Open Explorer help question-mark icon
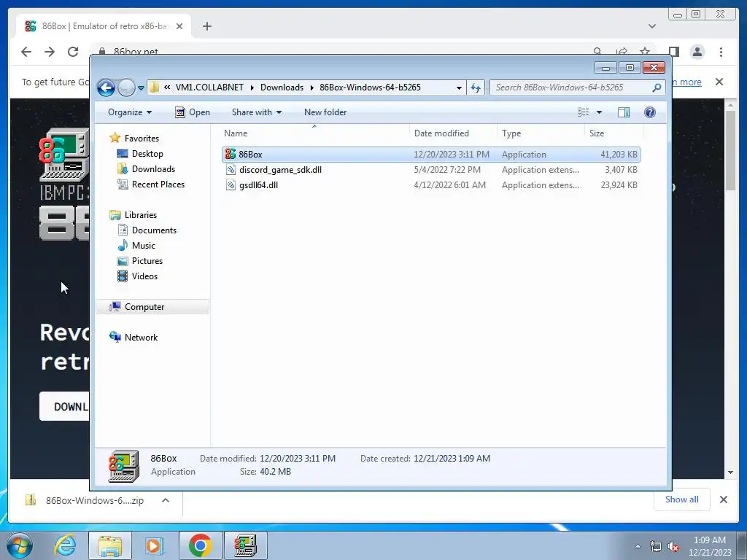Screen dimensions: 747x560 tap(649, 112)
